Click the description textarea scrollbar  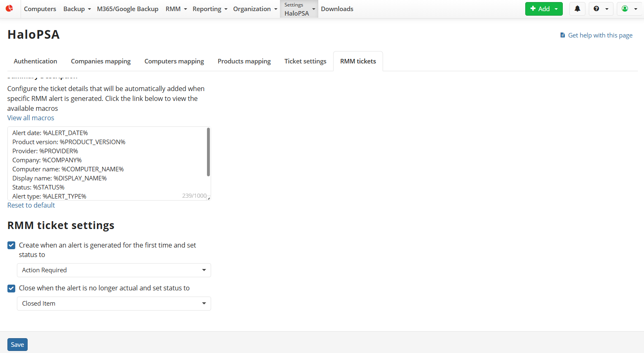(x=208, y=152)
